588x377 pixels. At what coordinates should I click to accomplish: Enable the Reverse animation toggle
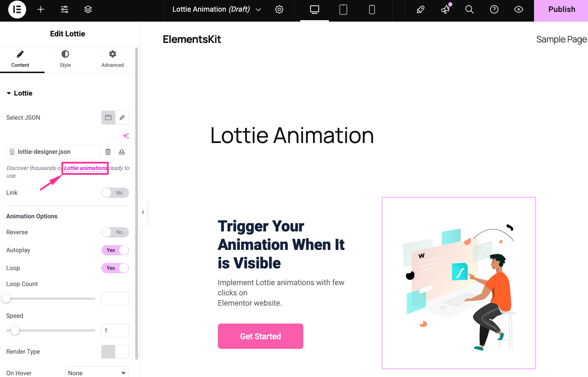click(x=115, y=232)
